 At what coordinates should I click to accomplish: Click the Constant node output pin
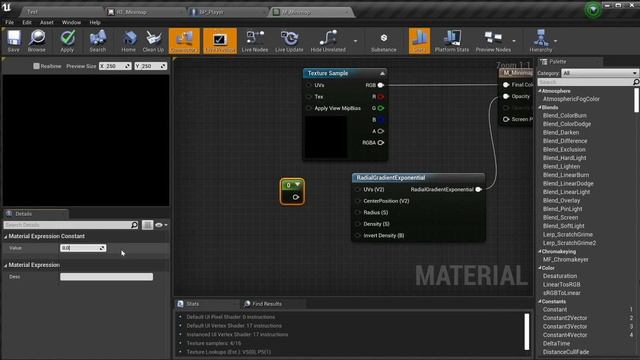point(296,197)
